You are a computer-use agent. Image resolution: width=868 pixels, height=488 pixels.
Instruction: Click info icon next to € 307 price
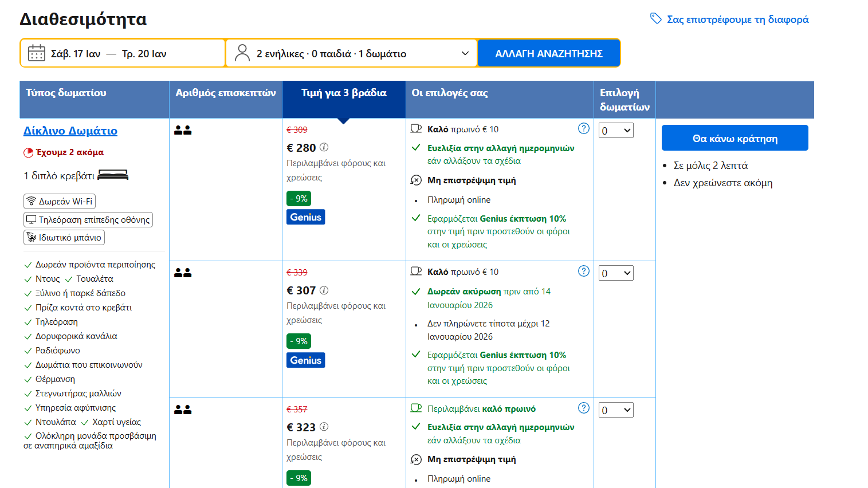324,290
